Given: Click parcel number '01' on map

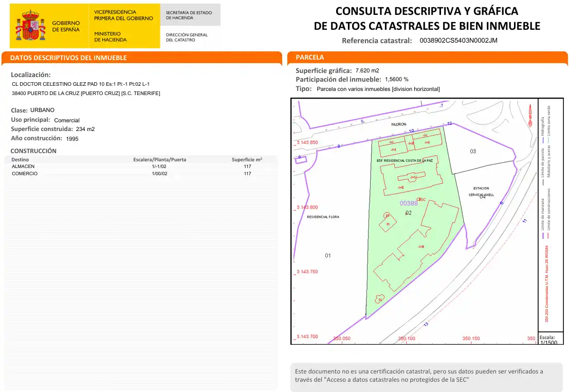Looking at the screenshot, I should 328,256.
